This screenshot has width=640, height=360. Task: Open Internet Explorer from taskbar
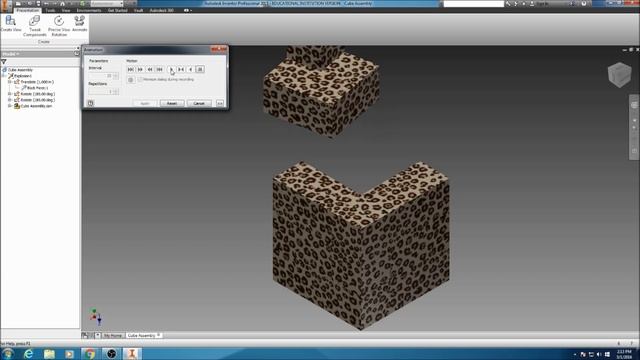coord(28,353)
